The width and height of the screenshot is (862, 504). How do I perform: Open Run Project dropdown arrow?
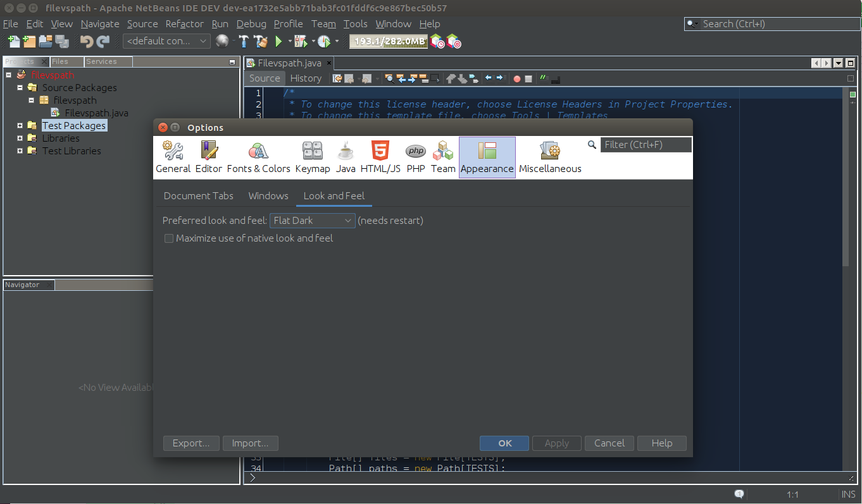click(x=289, y=42)
